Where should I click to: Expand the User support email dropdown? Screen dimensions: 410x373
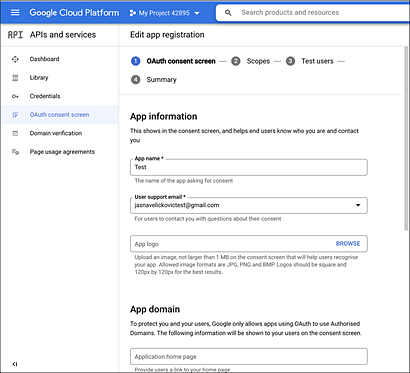tap(358, 205)
